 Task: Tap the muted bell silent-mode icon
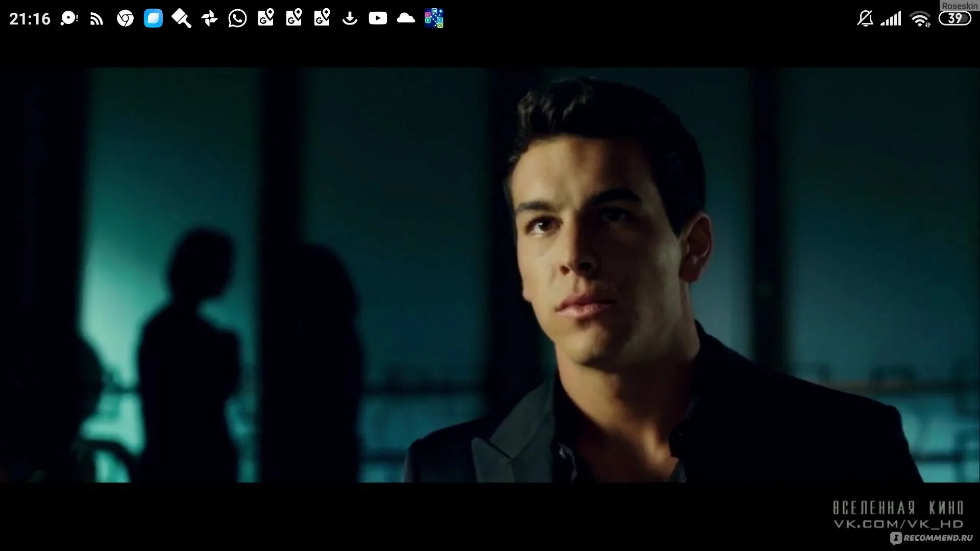(x=865, y=19)
